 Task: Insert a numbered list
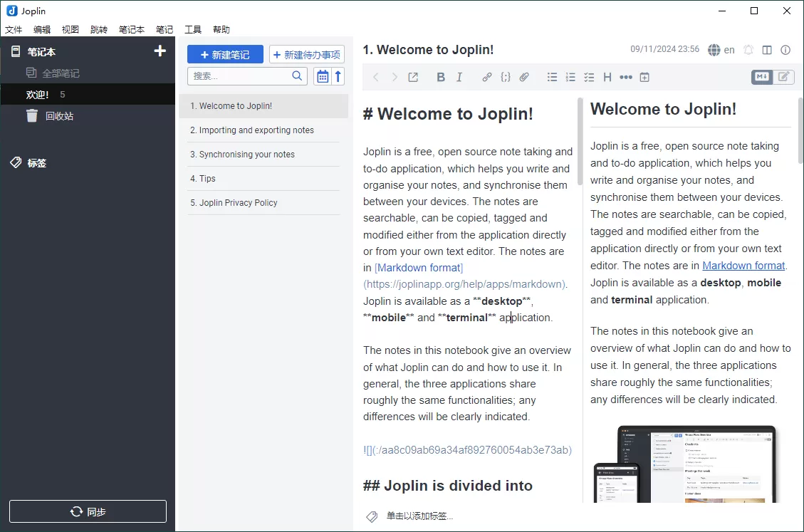(x=570, y=76)
